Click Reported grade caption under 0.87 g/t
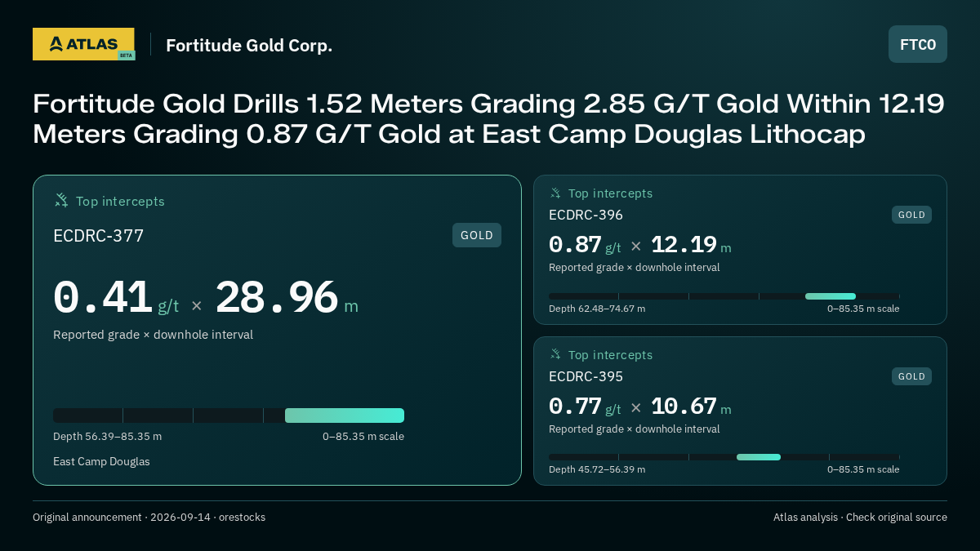 coord(634,268)
